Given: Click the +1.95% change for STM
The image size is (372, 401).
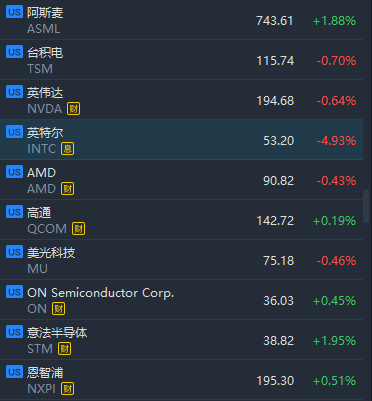Looking at the screenshot, I should [335, 341].
